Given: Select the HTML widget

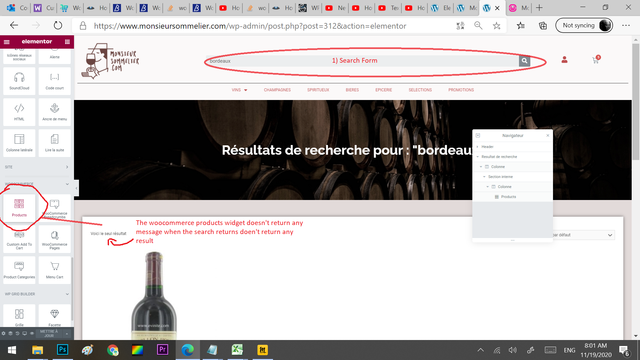Looking at the screenshot, I should (x=19, y=112).
